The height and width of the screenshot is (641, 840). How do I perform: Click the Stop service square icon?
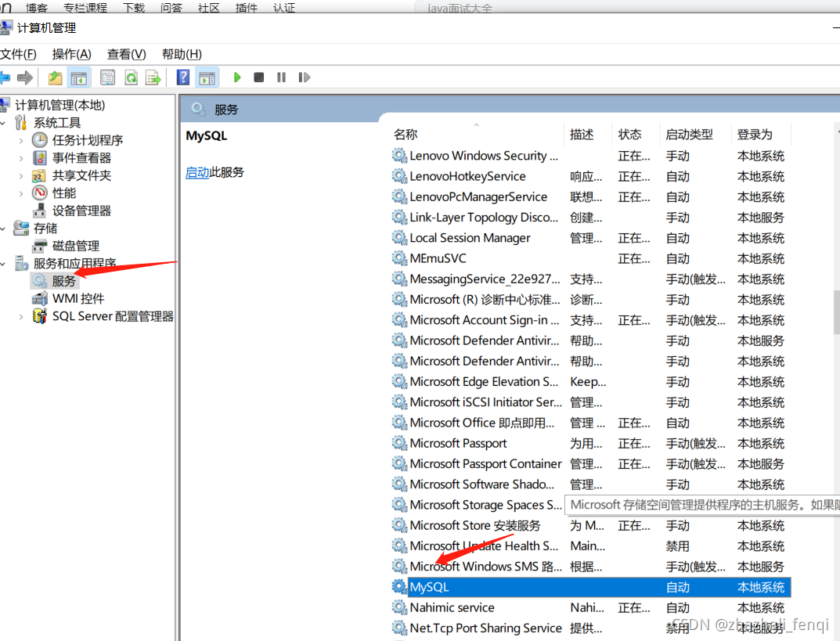(259, 77)
